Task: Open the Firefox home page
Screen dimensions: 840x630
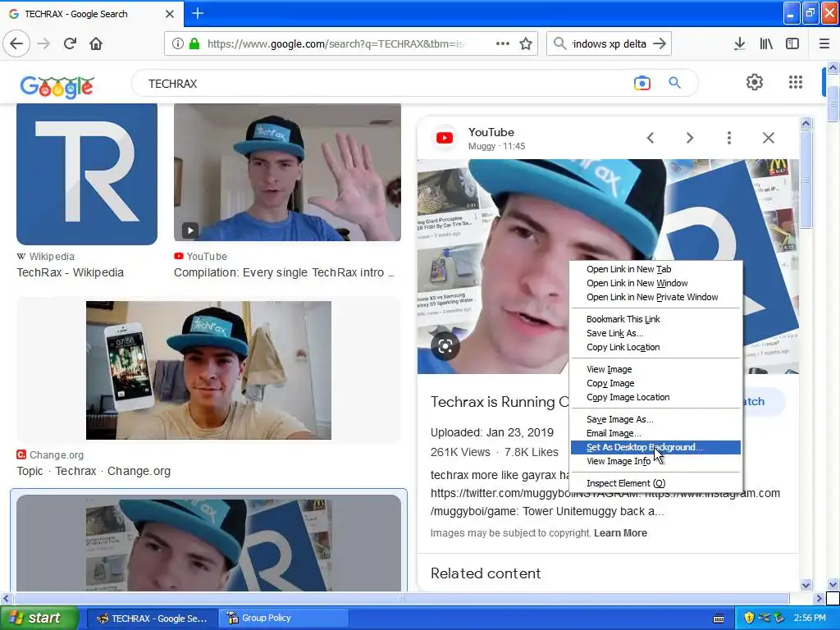Action: 96,43
